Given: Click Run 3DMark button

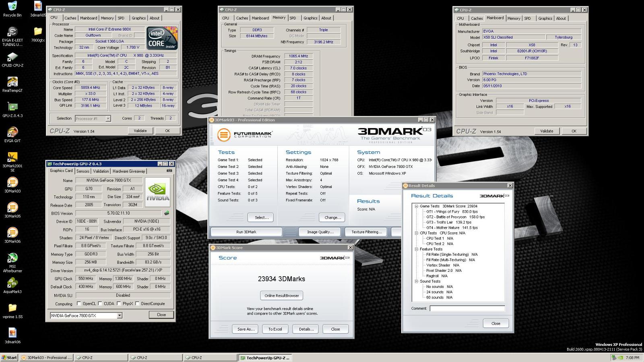Looking at the screenshot, I should [x=246, y=232].
